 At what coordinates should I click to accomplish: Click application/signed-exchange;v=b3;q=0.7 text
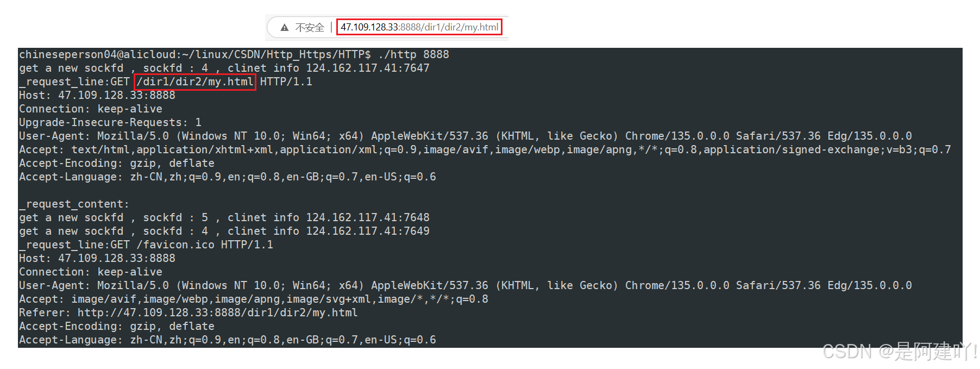[827, 149]
